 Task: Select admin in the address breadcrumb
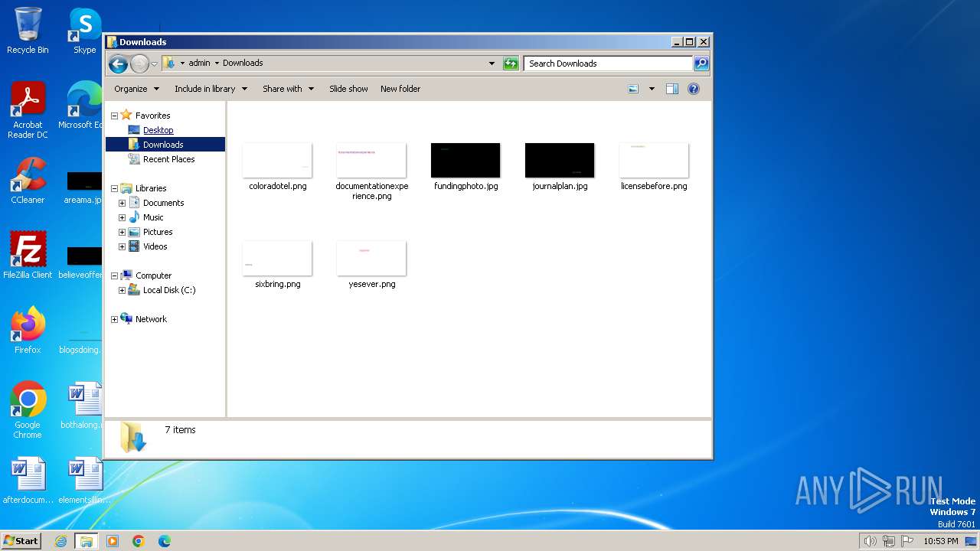pos(199,64)
